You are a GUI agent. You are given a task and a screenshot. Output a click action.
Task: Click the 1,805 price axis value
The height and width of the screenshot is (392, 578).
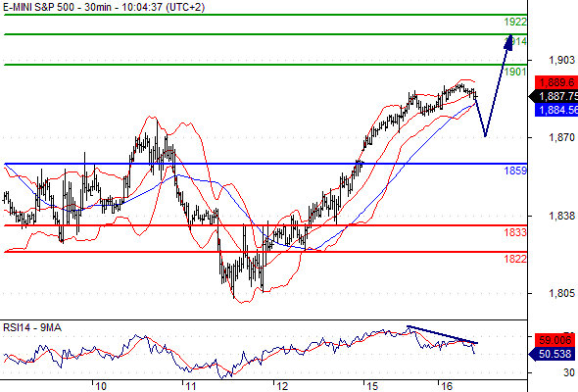(x=561, y=294)
